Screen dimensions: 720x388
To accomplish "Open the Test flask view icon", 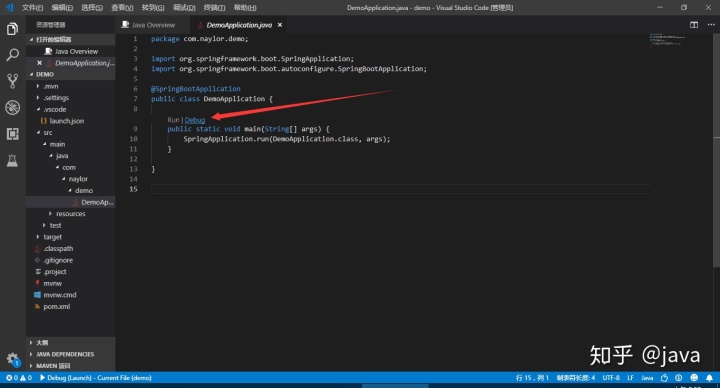I will 12,160.
